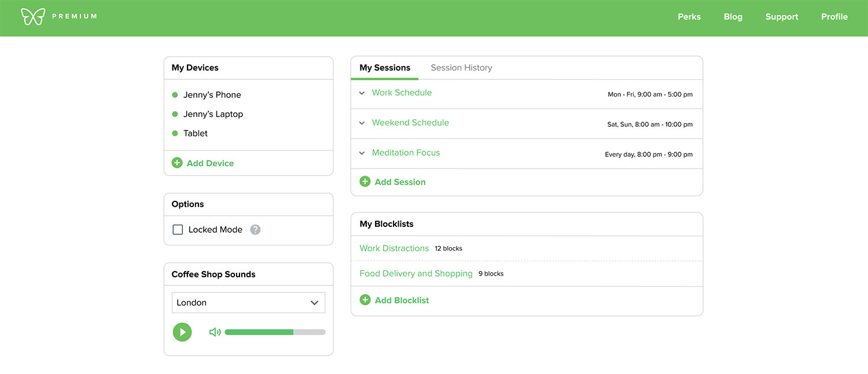Click the plus icon beside Add Blocklist

365,300
